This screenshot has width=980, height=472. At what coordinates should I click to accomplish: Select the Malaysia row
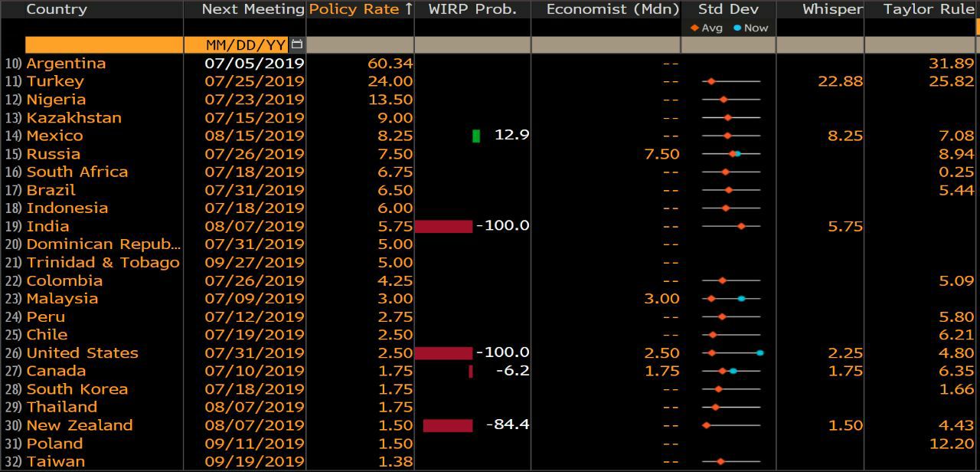62,299
